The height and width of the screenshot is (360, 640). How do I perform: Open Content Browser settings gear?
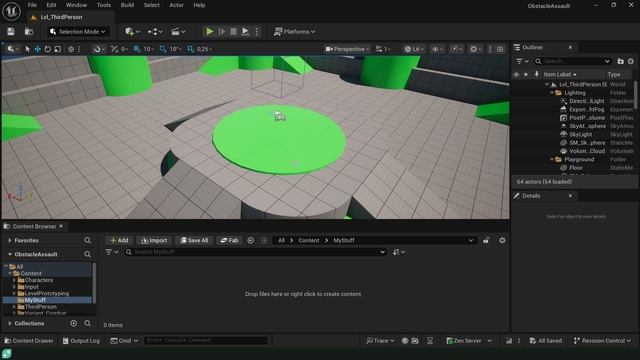point(502,240)
